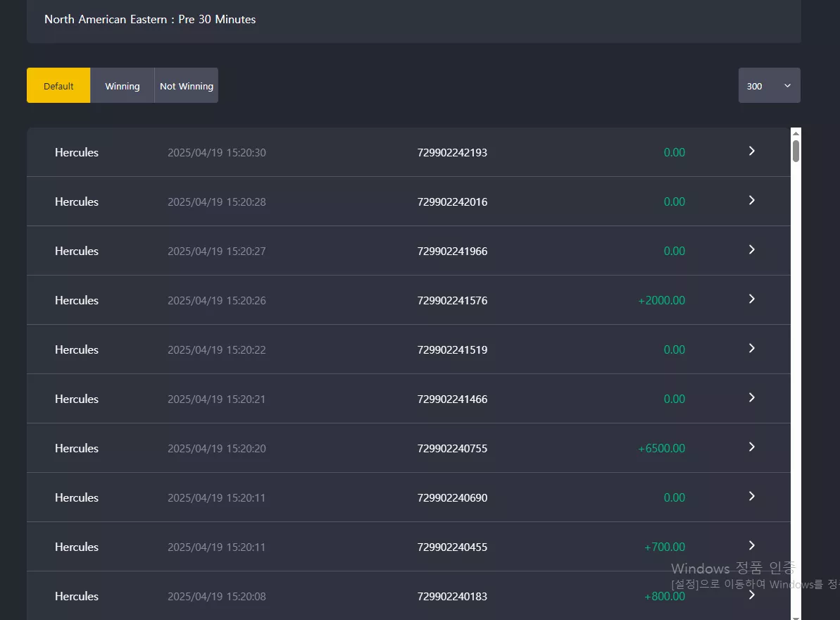Screen dimensions: 840x620
Task: Click Hercules in the 15:20:30 row
Action: point(77,153)
